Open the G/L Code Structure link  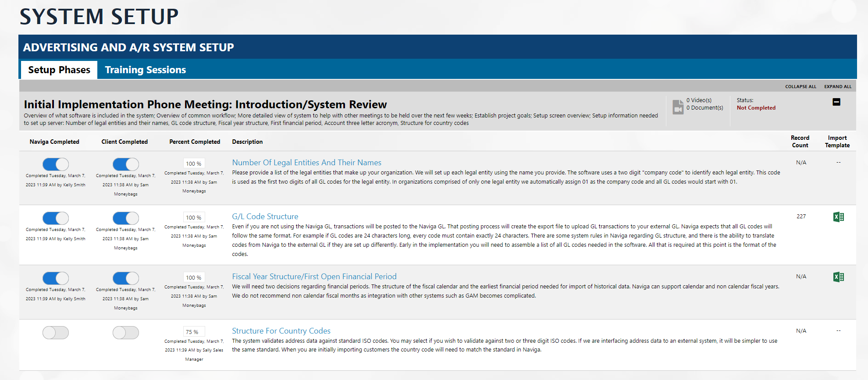[265, 217]
